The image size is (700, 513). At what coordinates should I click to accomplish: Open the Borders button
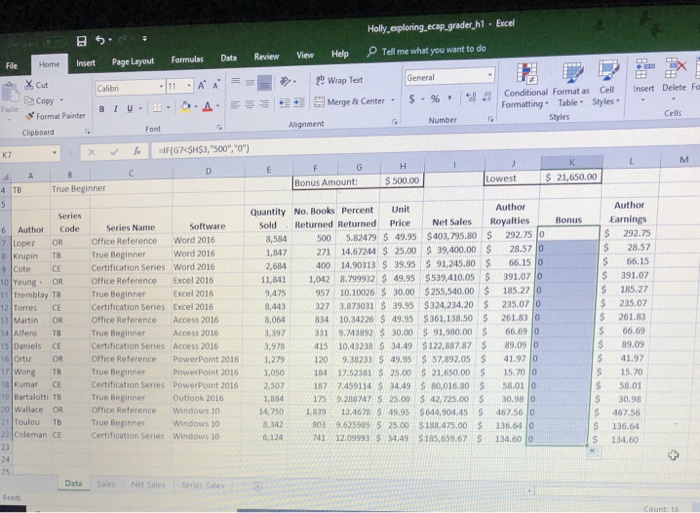(157, 108)
